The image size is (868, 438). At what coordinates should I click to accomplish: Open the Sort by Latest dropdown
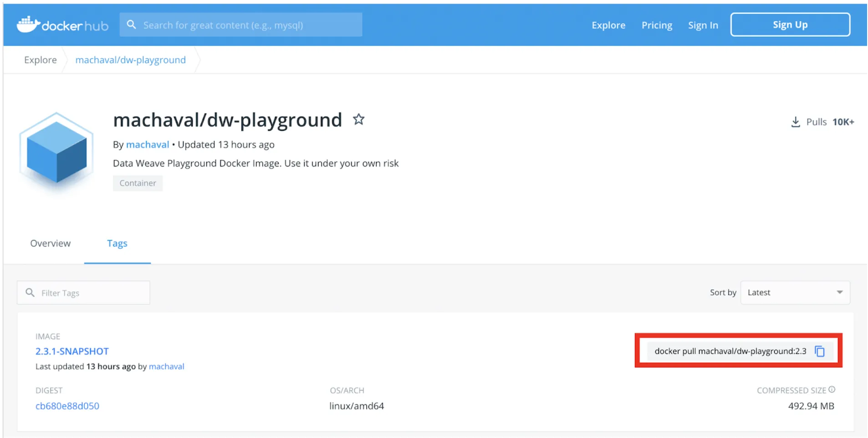click(x=795, y=292)
